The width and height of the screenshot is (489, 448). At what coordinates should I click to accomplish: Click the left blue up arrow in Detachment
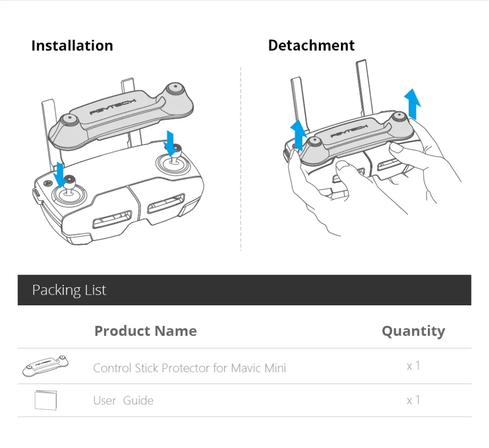pos(298,135)
